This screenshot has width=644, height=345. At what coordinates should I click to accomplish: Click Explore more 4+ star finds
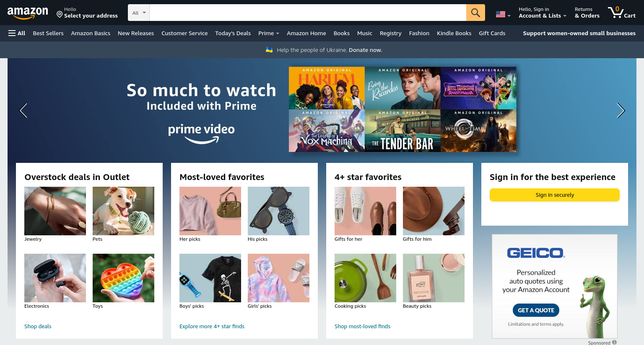212,326
